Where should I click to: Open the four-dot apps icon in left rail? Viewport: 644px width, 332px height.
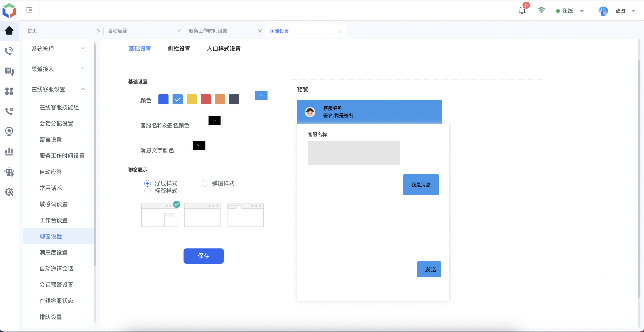(9, 91)
